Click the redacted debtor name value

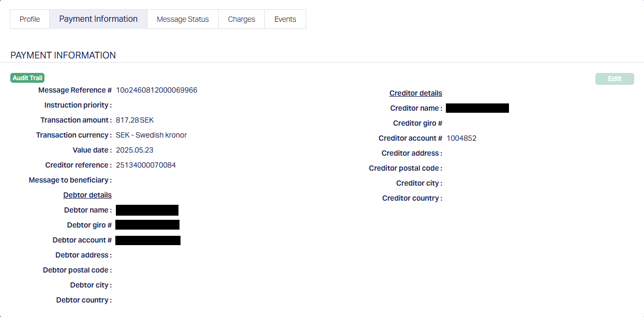(147, 210)
